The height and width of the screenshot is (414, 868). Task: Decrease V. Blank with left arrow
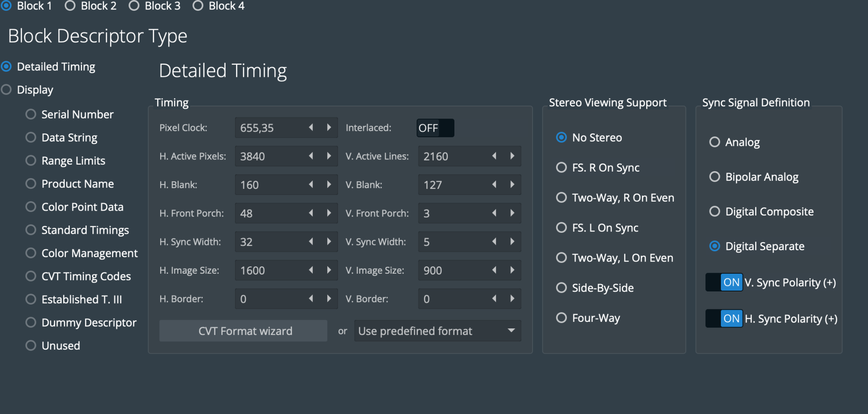pos(494,185)
